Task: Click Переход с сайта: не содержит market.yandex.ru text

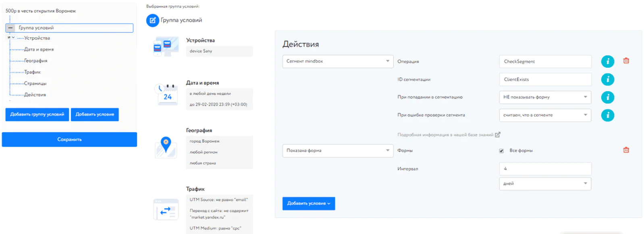Action: [x=219, y=214]
